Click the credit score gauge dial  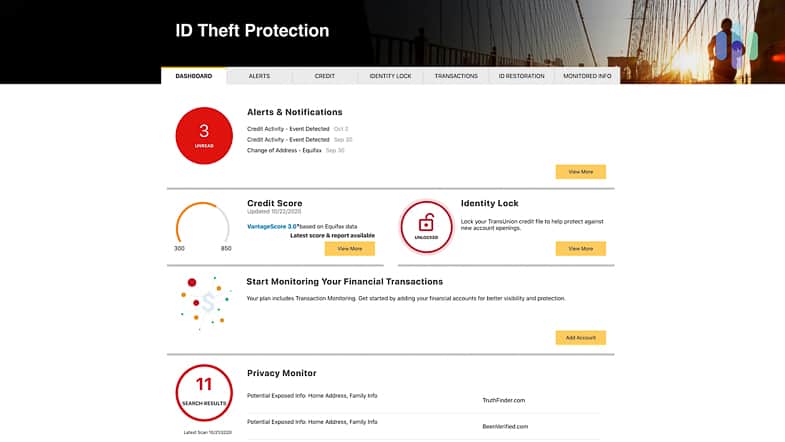coord(203,227)
